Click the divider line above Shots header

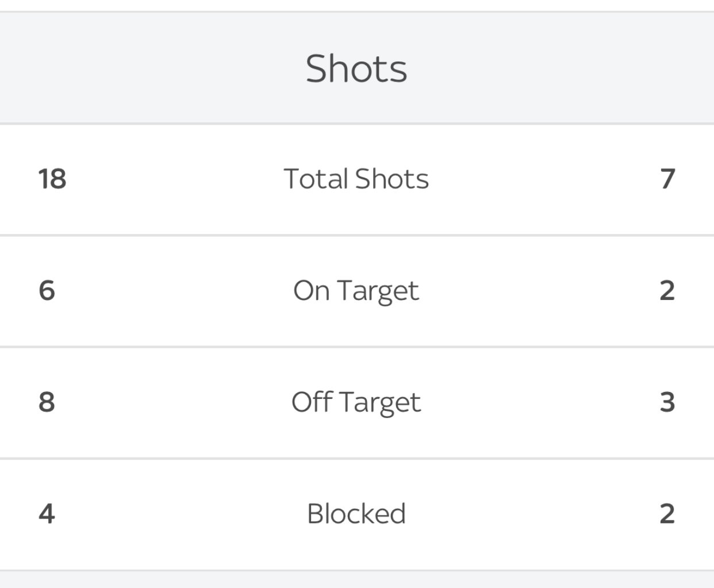click(356, 11)
